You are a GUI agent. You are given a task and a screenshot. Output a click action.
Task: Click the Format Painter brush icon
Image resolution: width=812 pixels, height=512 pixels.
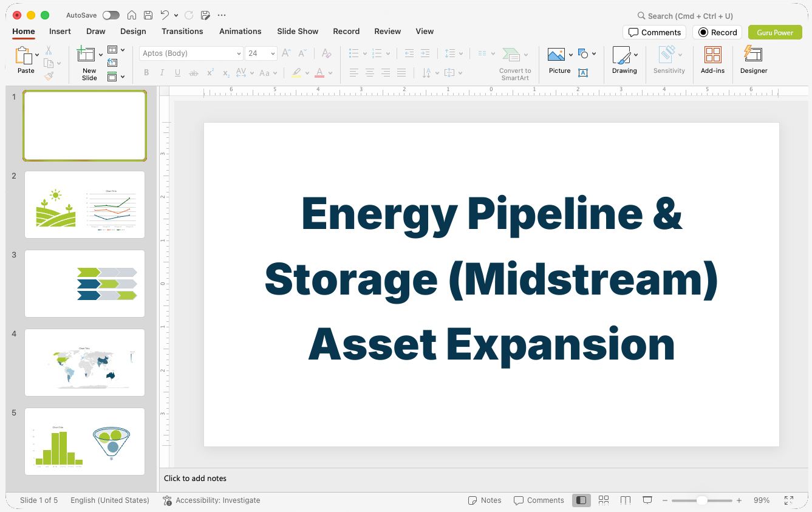coord(49,76)
